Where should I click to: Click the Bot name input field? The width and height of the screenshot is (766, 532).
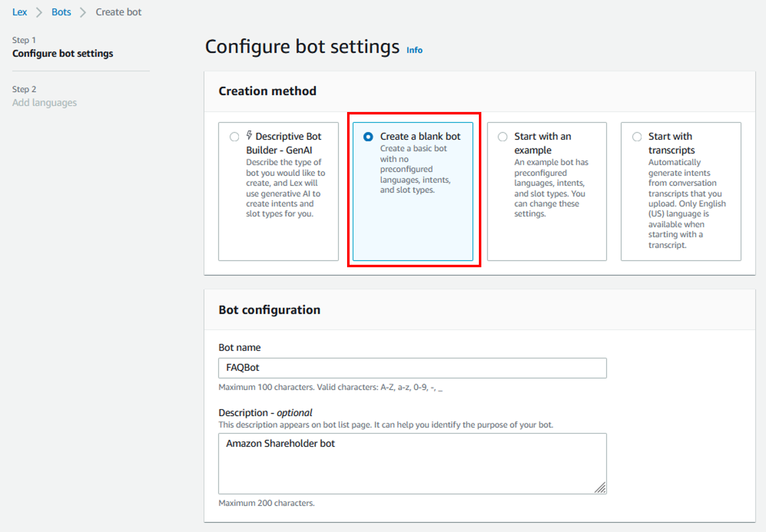(412, 368)
